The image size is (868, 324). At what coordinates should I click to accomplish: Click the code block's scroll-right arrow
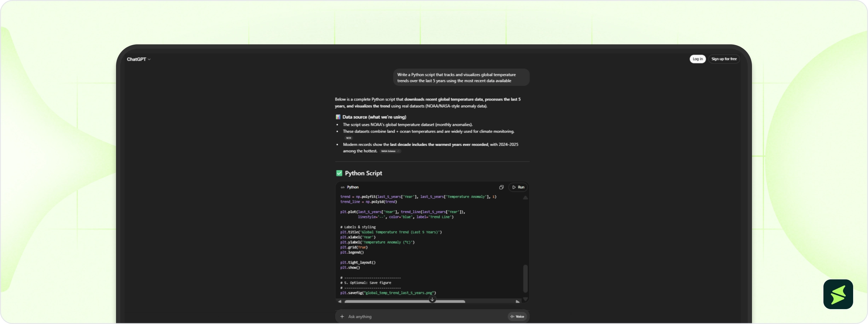(517, 302)
